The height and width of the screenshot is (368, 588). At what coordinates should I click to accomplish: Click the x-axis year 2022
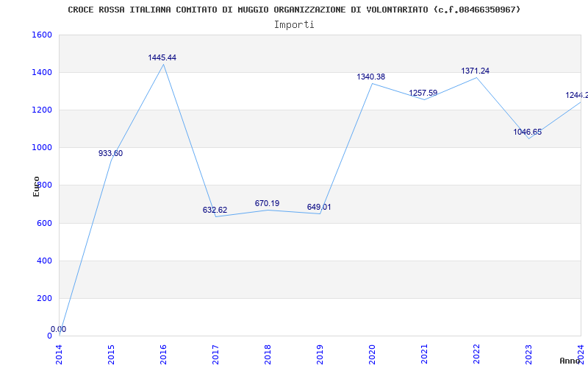click(476, 354)
